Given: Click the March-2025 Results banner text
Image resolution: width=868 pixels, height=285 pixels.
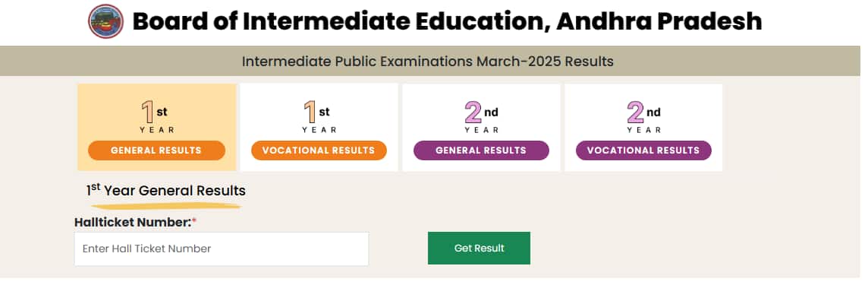Looking at the screenshot, I should tap(427, 61).
